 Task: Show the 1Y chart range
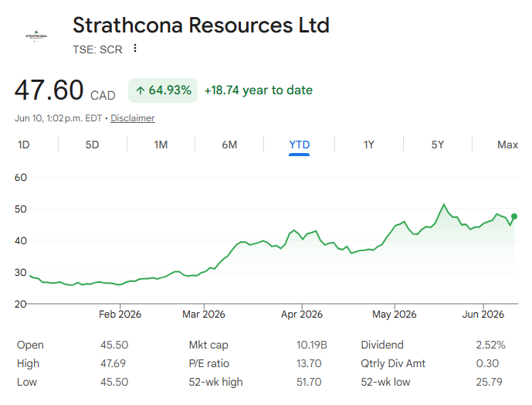[369, 145]
